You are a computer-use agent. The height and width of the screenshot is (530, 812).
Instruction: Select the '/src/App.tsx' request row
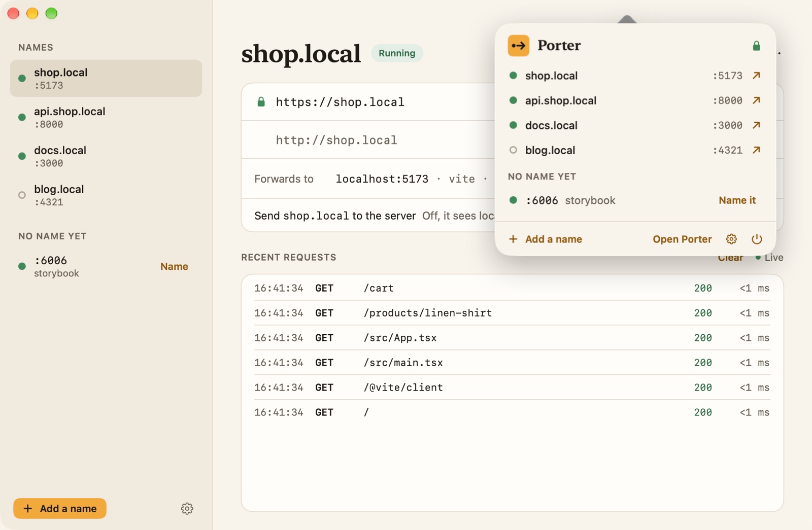512,338
